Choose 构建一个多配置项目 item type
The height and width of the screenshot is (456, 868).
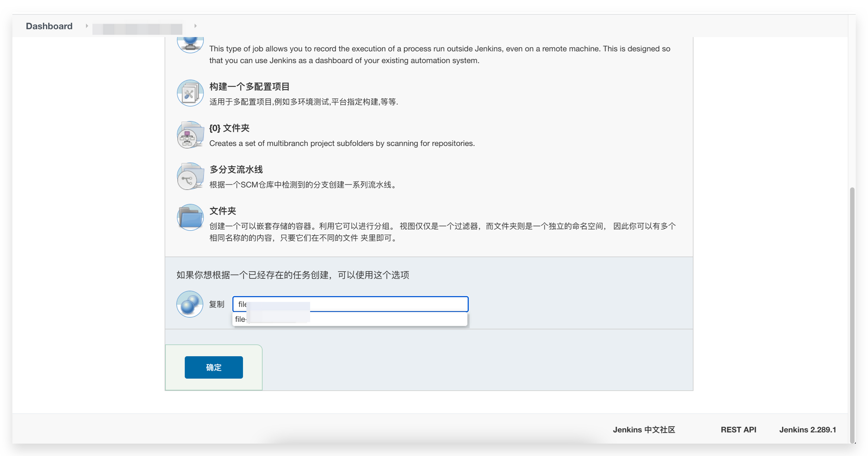(x=249, y=87)
